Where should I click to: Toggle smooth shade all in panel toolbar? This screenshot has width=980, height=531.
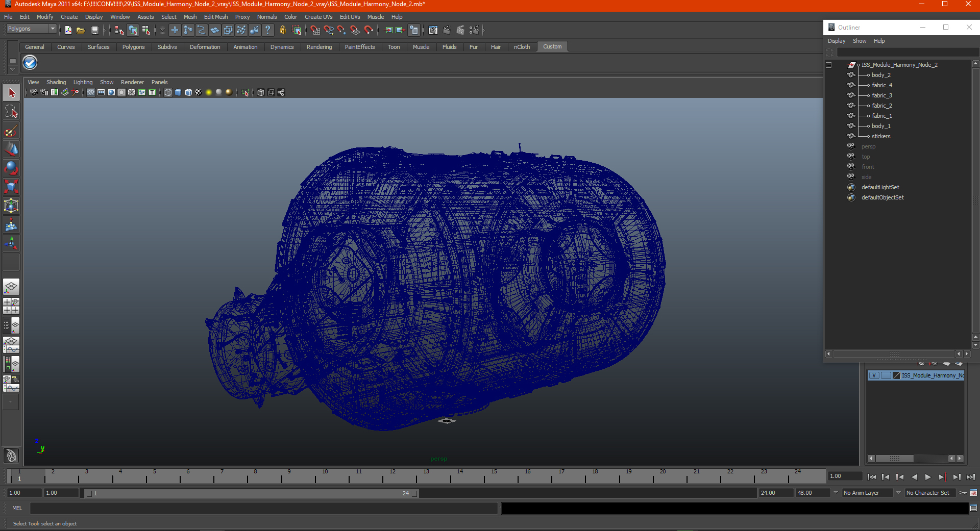click(178, 92)
